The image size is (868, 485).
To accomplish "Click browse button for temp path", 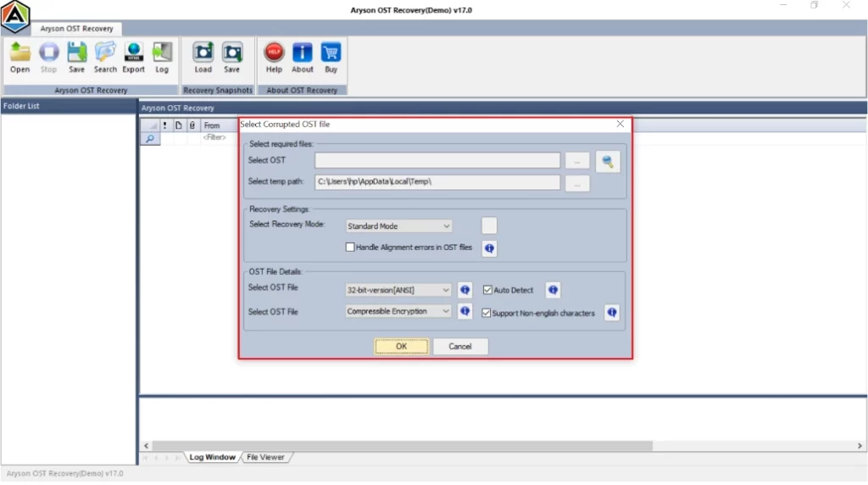I will point(577,183).
